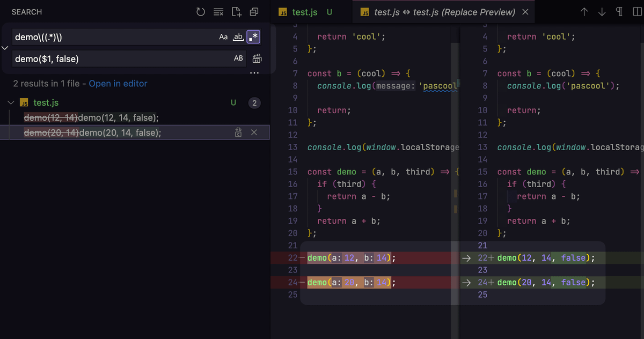Collapse all search results
644x339 pixels.
[254, 12]
